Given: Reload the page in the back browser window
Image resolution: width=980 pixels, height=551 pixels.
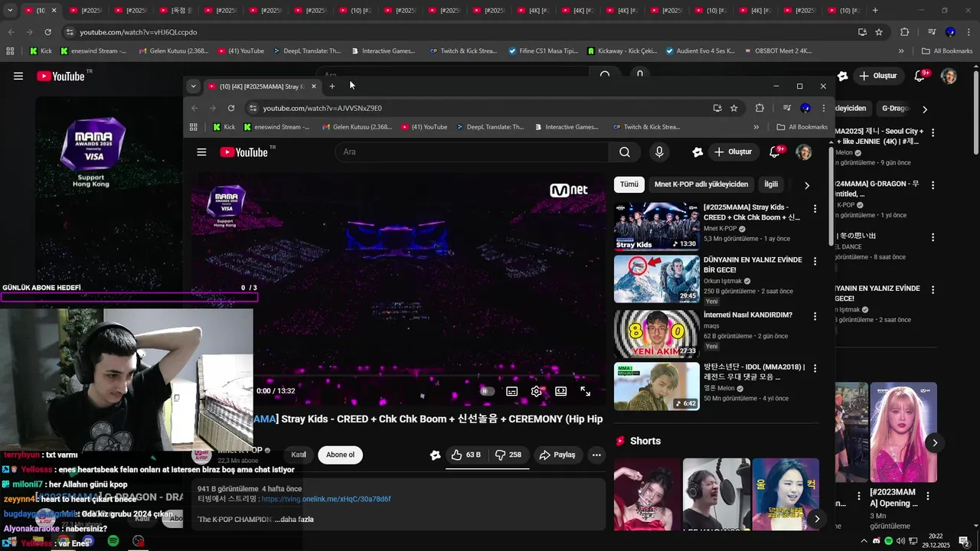Looking at the screenshot, I should [x=47, y=32].
